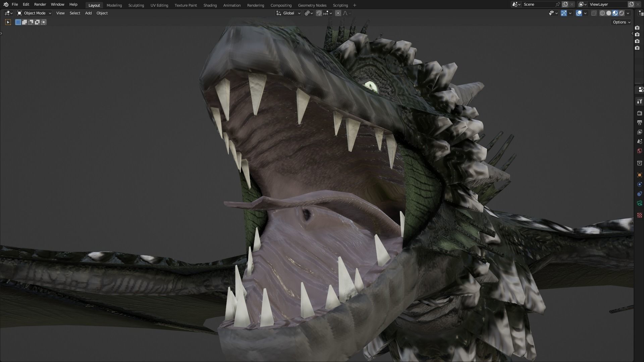Switch to the Rendering workspace tab
The width and height of the screenshot is (644, 362).
256,5
